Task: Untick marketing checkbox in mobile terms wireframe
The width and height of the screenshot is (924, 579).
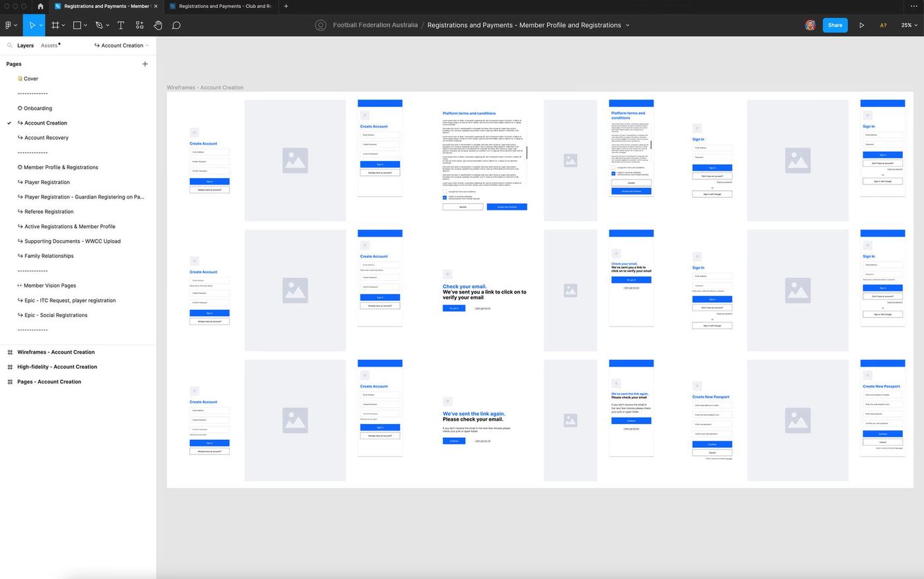Action: click(x=613, y=173)
